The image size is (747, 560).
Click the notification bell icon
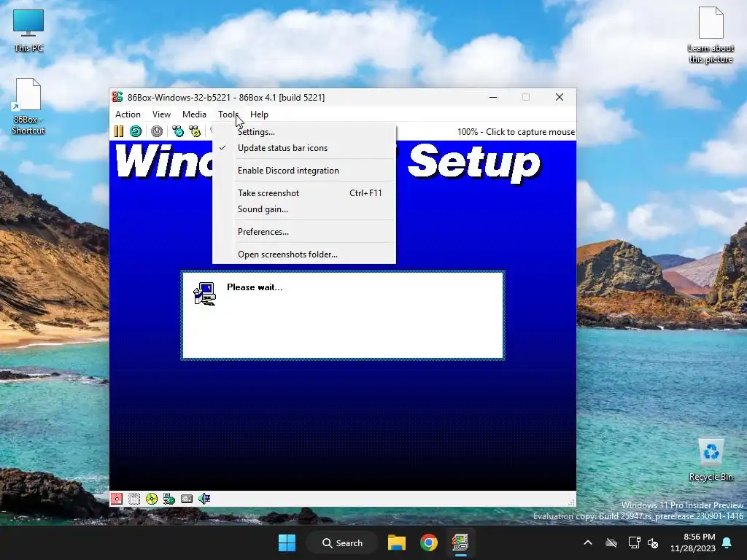coord(727,542)
